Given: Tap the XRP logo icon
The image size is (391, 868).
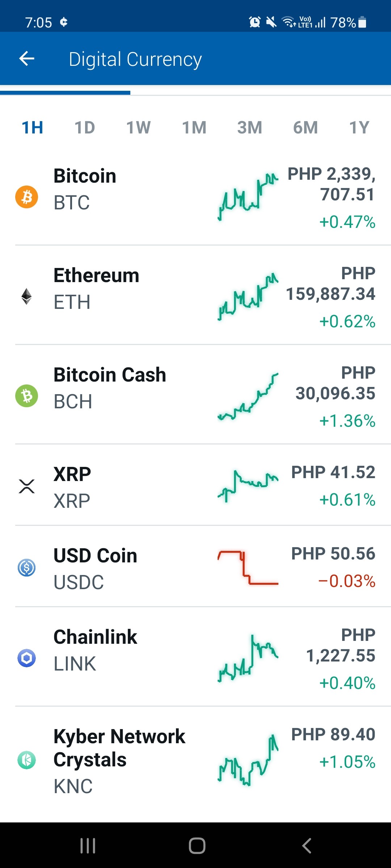Looking at the screenshot, I should click(x=27, y=486).
